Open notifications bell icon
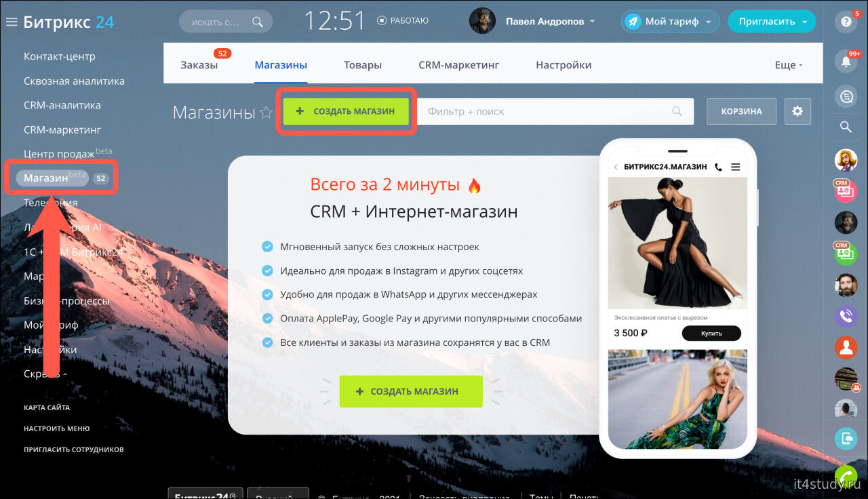 (846, 62)
